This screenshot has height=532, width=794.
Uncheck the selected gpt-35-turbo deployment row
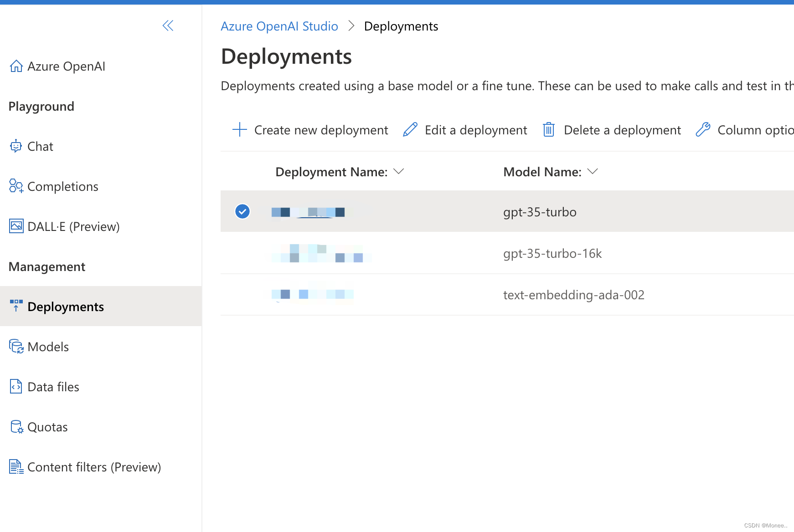point(242,211)
